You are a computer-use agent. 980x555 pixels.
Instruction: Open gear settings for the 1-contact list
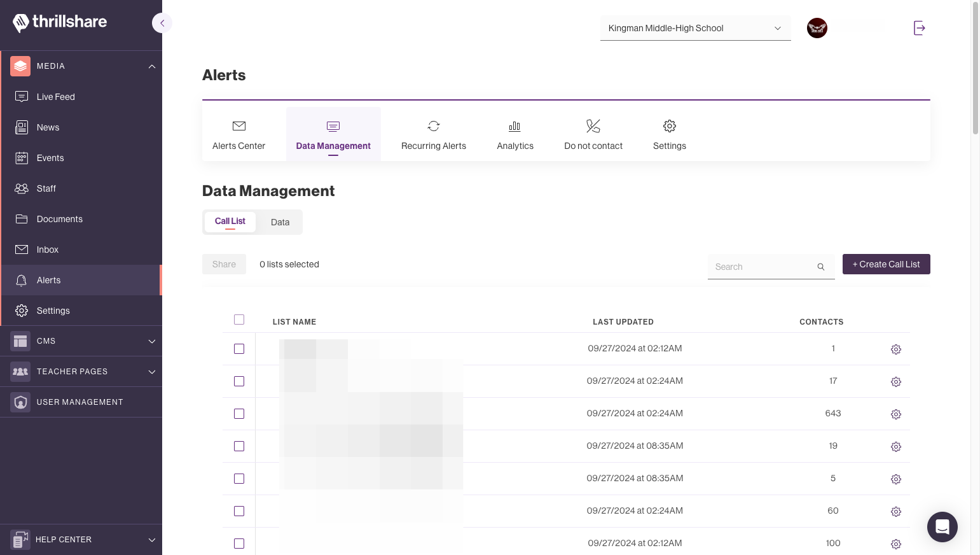pyautogui.click(x=896, y=349)
